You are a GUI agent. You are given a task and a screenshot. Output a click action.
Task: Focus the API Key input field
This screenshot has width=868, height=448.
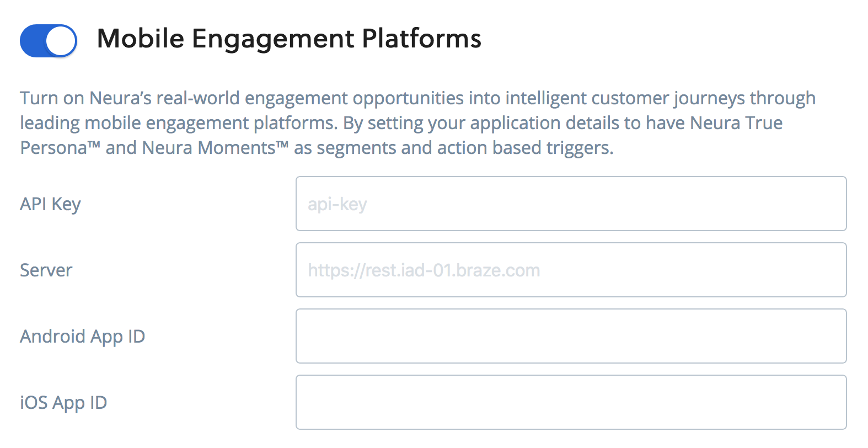(x=571, y=204)
